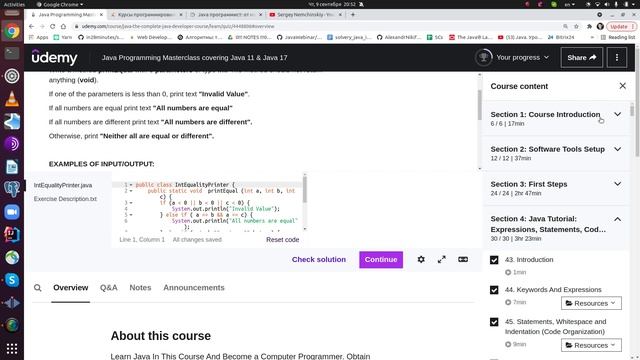Open Exercise Description.txt file
640x360 pixels.
pyautogui.click(x=65, y=199)
